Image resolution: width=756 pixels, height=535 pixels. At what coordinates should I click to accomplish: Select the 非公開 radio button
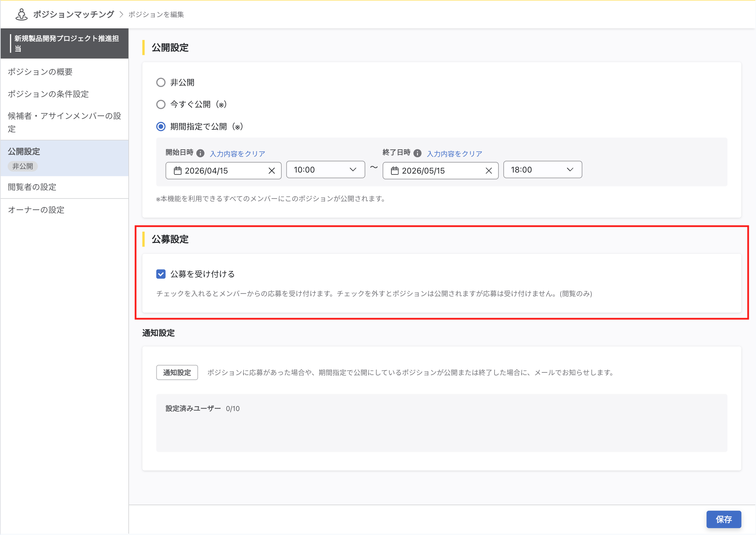tap(161, 82)
